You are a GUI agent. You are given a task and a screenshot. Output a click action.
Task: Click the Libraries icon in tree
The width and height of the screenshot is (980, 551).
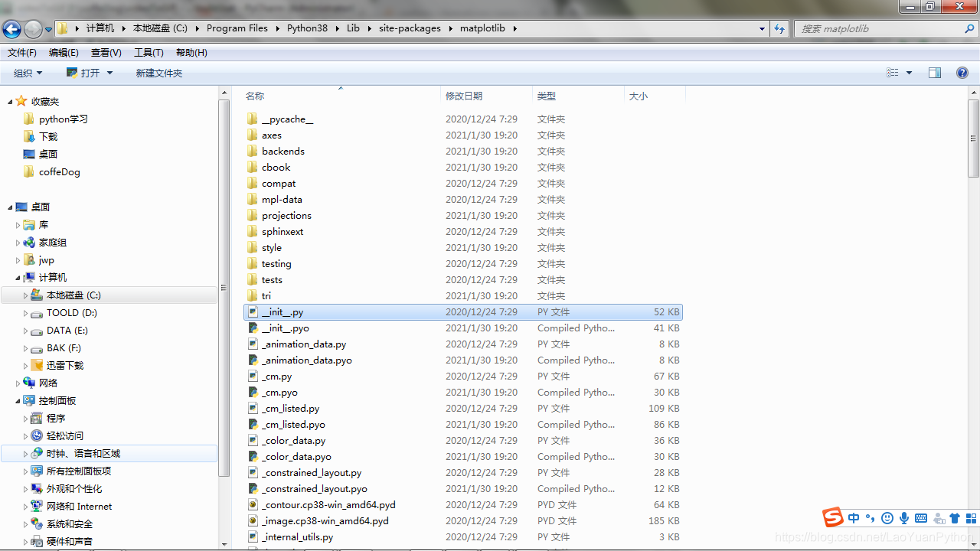pos(29,225)
